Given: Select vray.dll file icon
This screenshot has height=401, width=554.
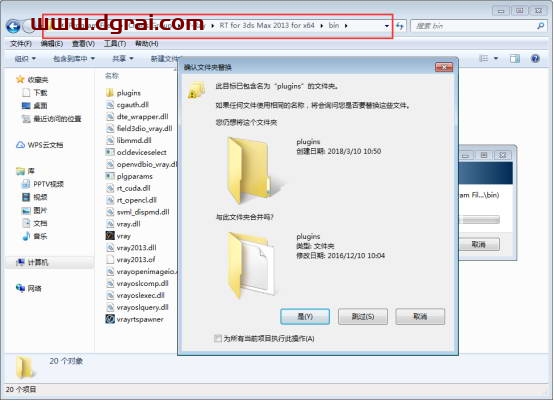Looking at the screenshot, I should point(110,224).
